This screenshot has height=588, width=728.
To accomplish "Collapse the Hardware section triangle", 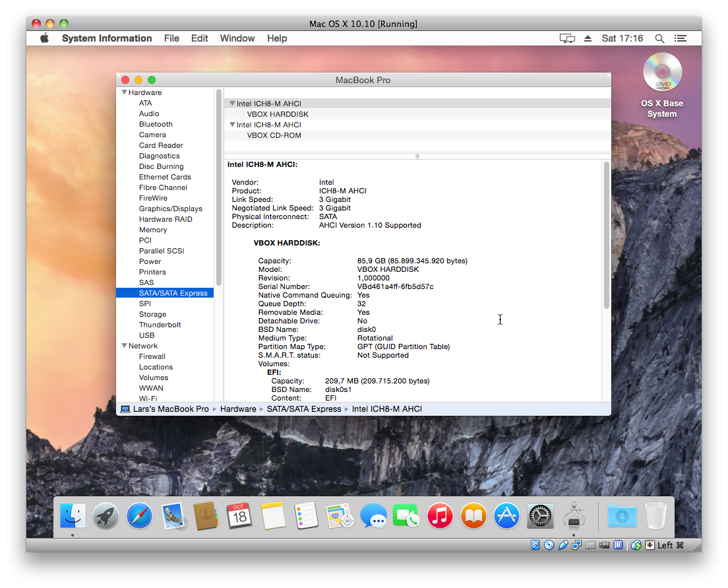I will click(x=124, y=92).
